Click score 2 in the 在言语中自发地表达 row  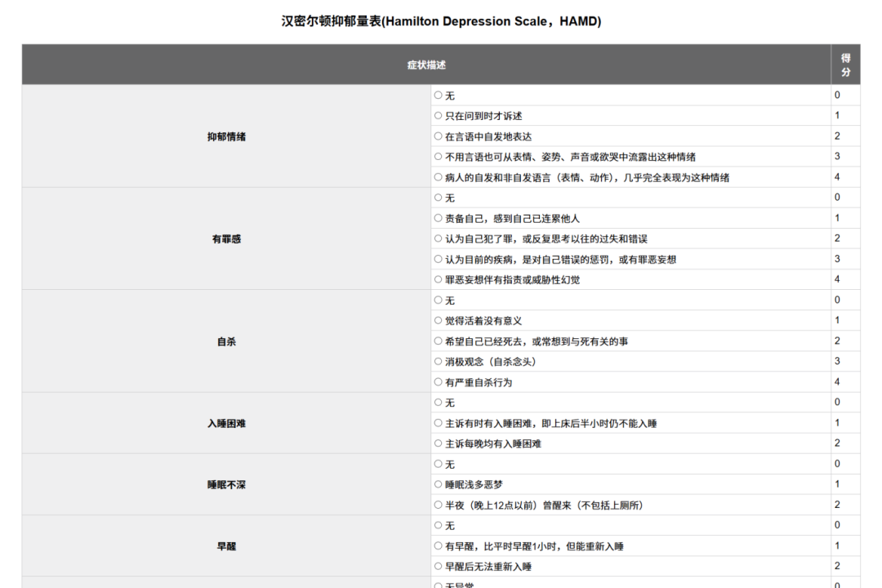point(837,136)
